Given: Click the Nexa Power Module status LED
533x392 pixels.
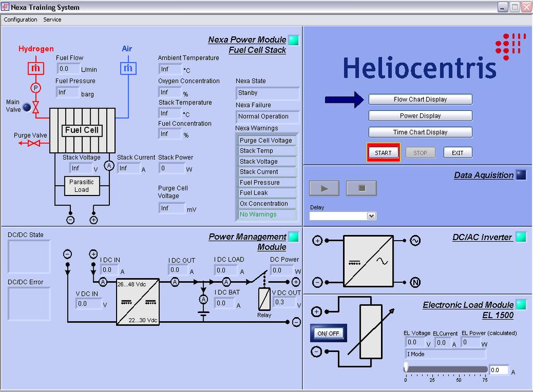Looking at the screenshot, I should pos(294,40).
